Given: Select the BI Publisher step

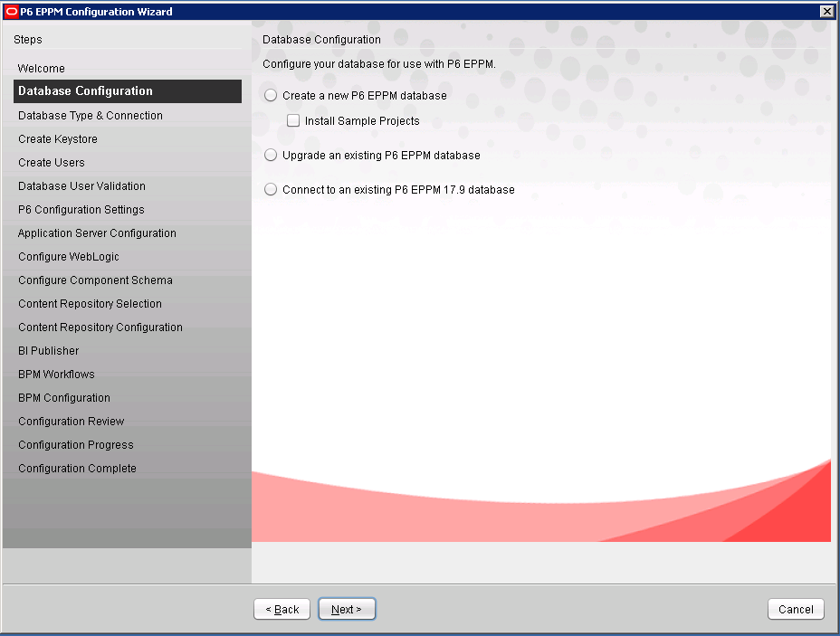Looking at the screenshot, I should [49, 351].
